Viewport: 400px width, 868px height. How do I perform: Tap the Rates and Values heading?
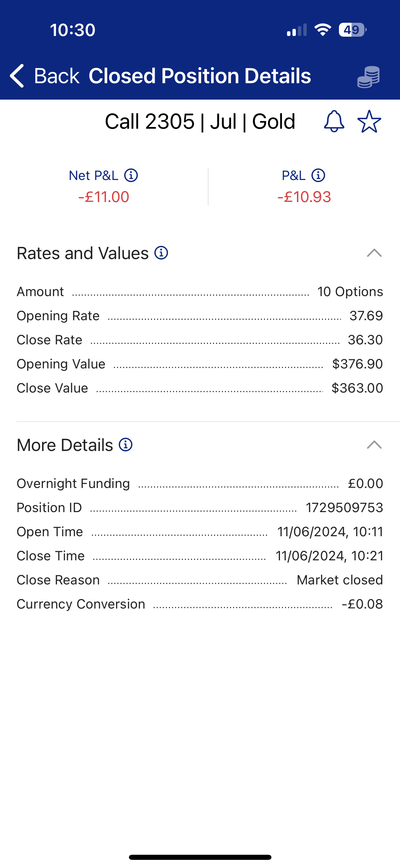coord(83,253)
